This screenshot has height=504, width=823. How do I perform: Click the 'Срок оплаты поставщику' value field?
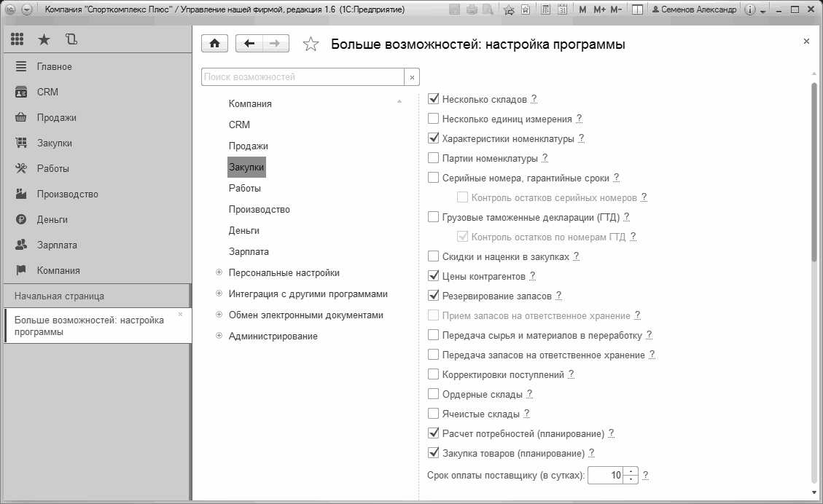click(x=606, y=475)
